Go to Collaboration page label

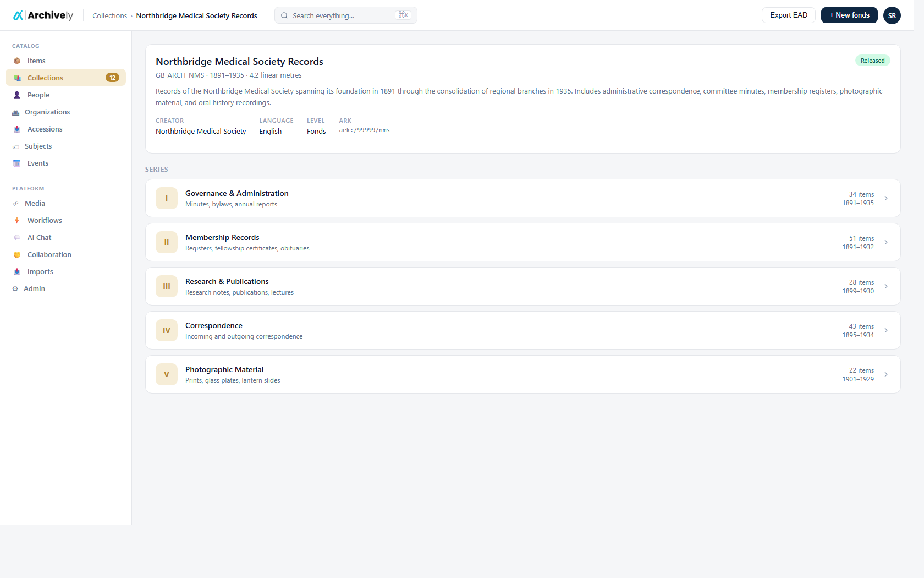pos(50,255)
